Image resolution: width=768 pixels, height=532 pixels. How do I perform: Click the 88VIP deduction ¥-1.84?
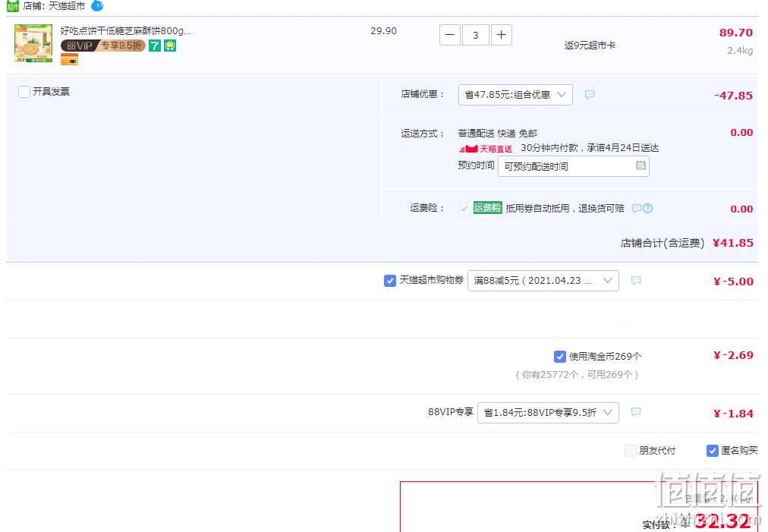(x=733, y=414)
